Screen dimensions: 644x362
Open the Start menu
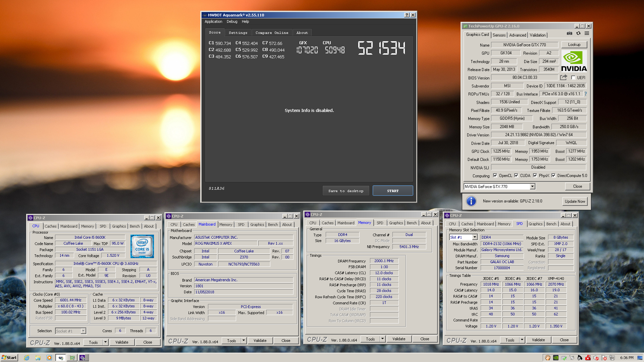coord(9,358)
